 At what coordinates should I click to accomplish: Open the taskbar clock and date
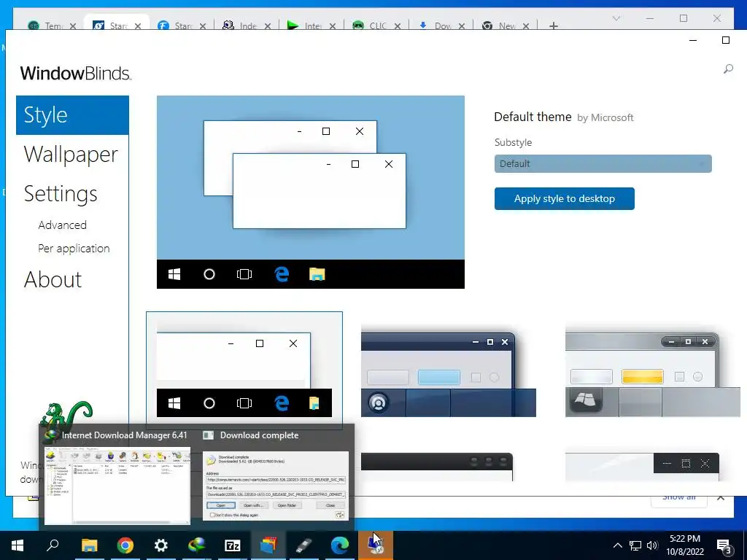coord(684,545)
